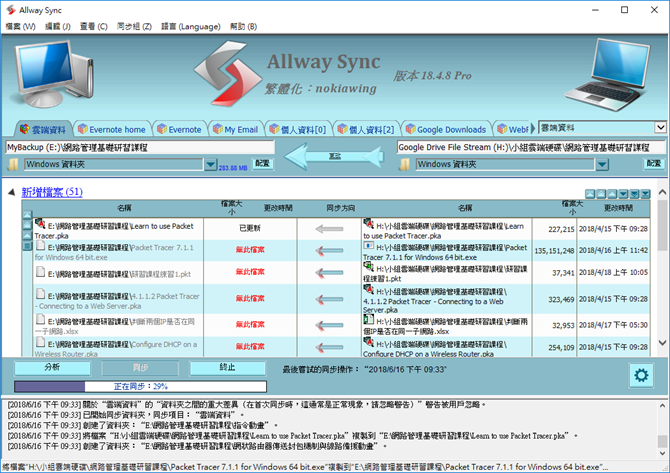Click direction arrow for Packet Tracer 7.1.1 exe row
Viewport: 670px width, 473px height.
pyautogui.click(x=329, y=250)
